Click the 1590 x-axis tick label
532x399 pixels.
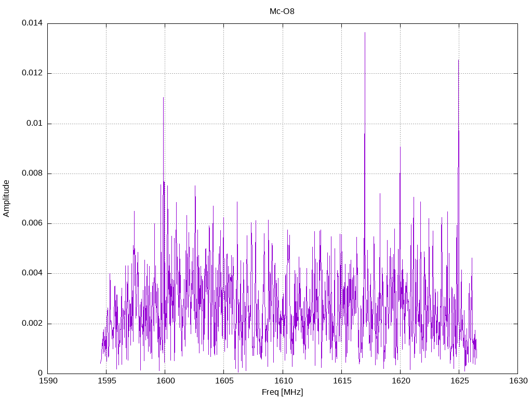[48, 381]
